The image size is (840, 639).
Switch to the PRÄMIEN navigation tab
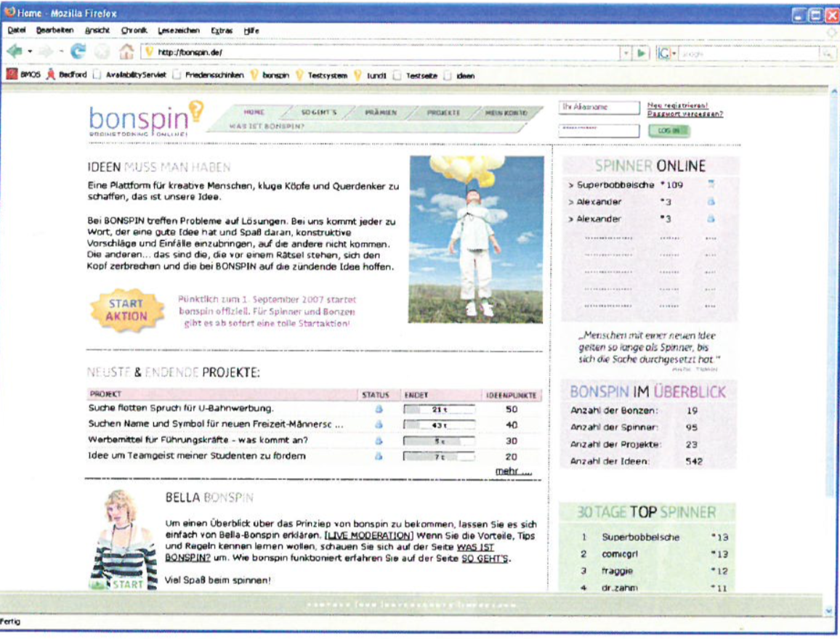point(381,113)
